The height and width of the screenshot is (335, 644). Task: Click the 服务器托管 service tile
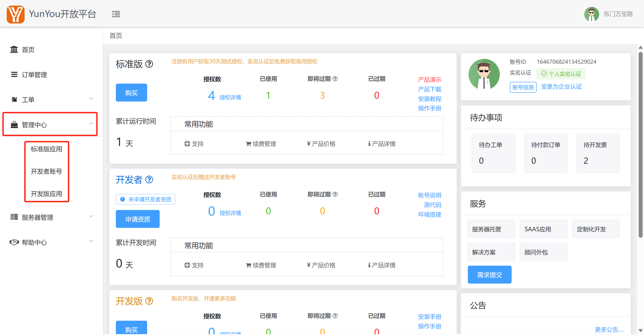coord(491,229)
